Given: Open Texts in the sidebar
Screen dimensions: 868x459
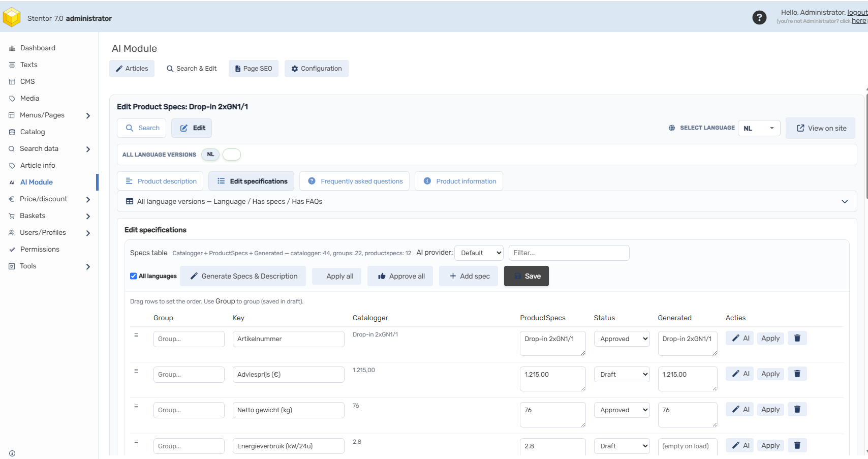Looking at the screenshot, I should click(29, 65).
